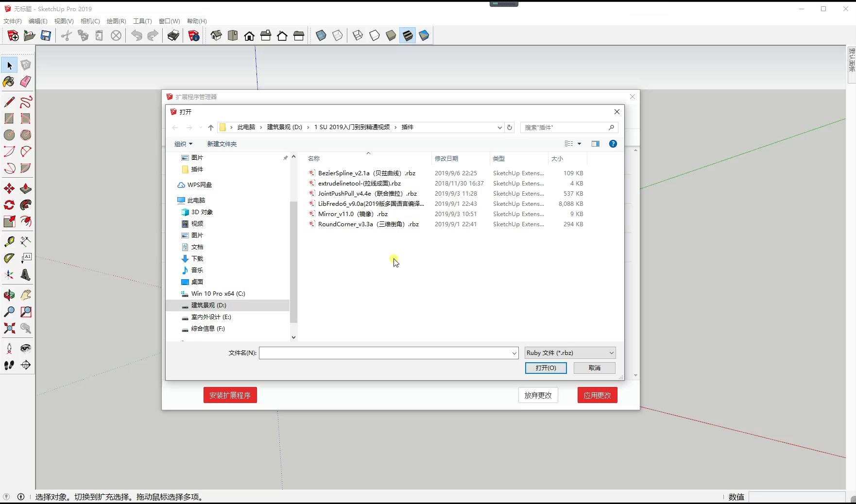The height and width of the screenshot is (504, 856).
Task: Click the Look Around eye tool
Action: click(x=26, y=348)
